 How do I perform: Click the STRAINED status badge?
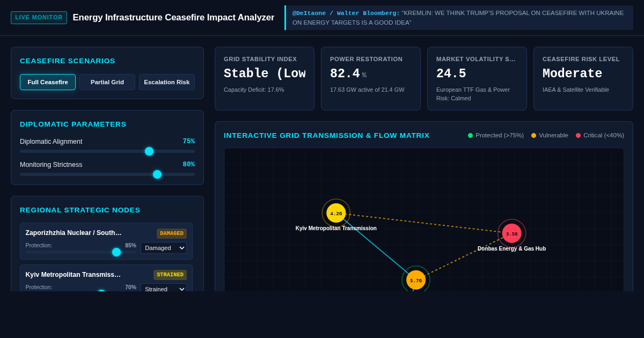click(170, 275)
